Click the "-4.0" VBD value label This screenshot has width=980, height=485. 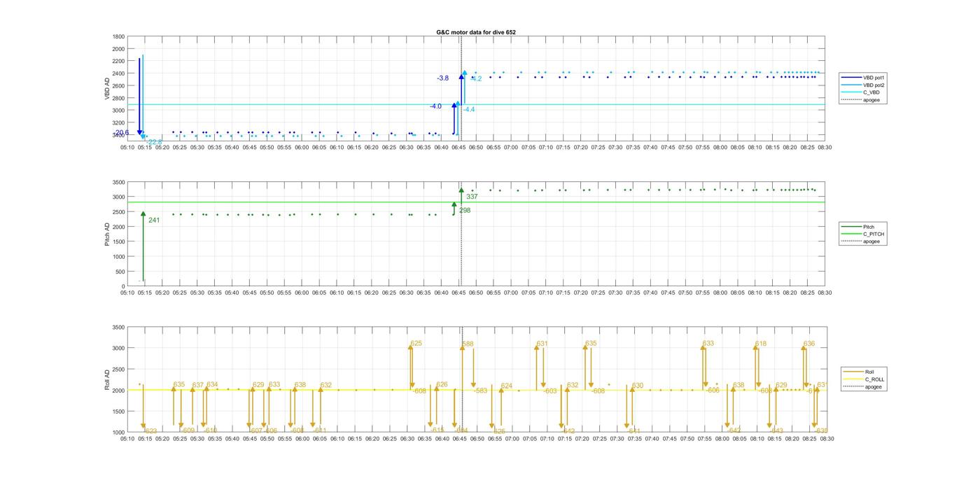click(x=435, y=106)
